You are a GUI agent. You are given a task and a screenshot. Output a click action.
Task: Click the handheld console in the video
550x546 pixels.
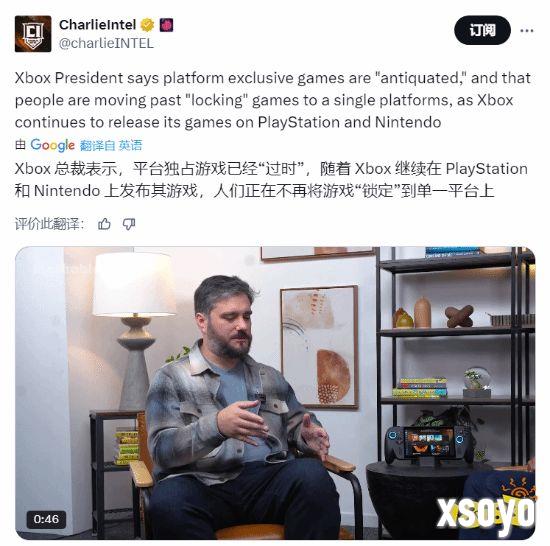430,444
